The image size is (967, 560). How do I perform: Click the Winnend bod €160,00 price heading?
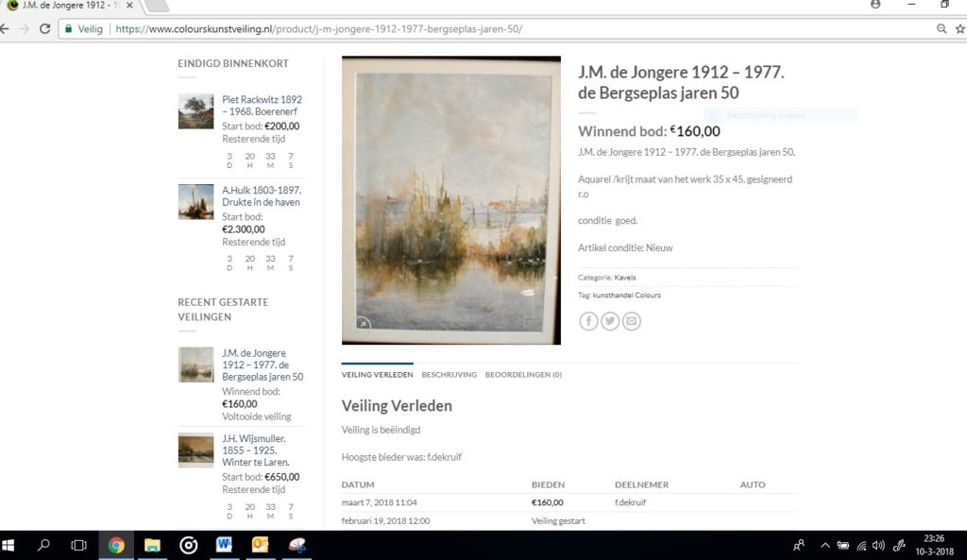coord(649,131)
